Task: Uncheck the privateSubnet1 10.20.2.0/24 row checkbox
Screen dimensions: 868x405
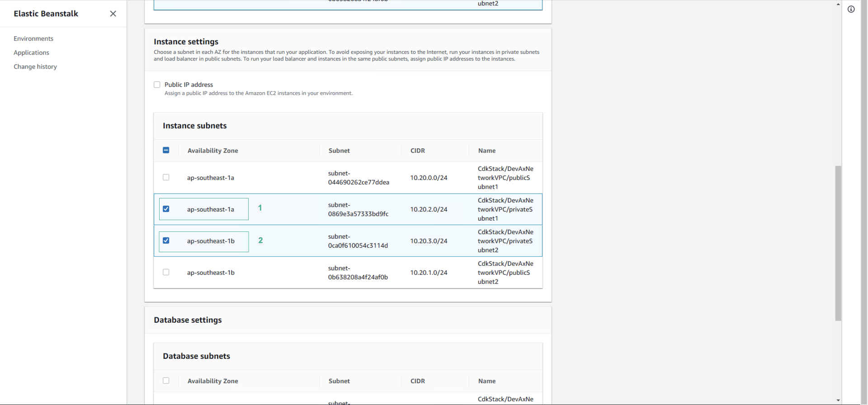Action: 166,209
